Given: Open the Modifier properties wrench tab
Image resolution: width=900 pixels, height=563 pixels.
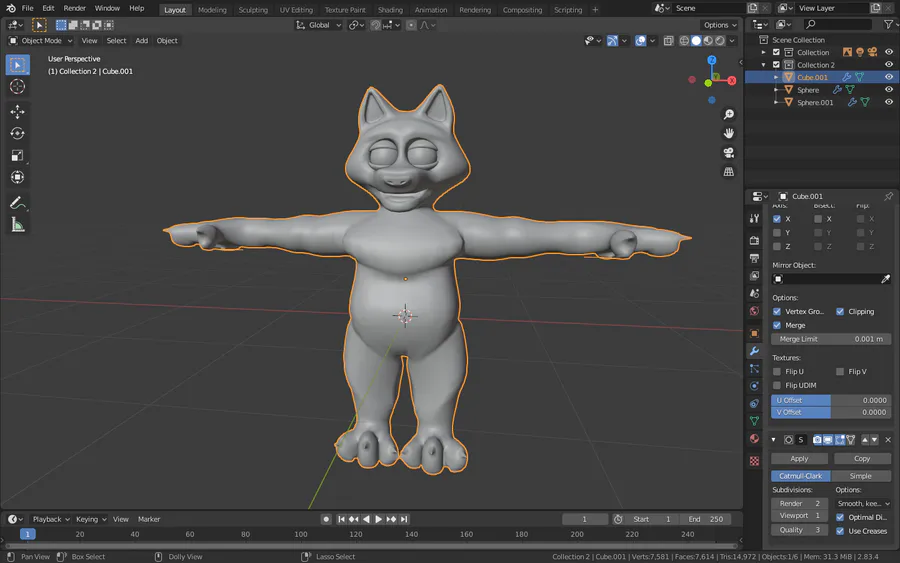Looking at the screenshot, I should pyautogui.click(x=754, y=351).
